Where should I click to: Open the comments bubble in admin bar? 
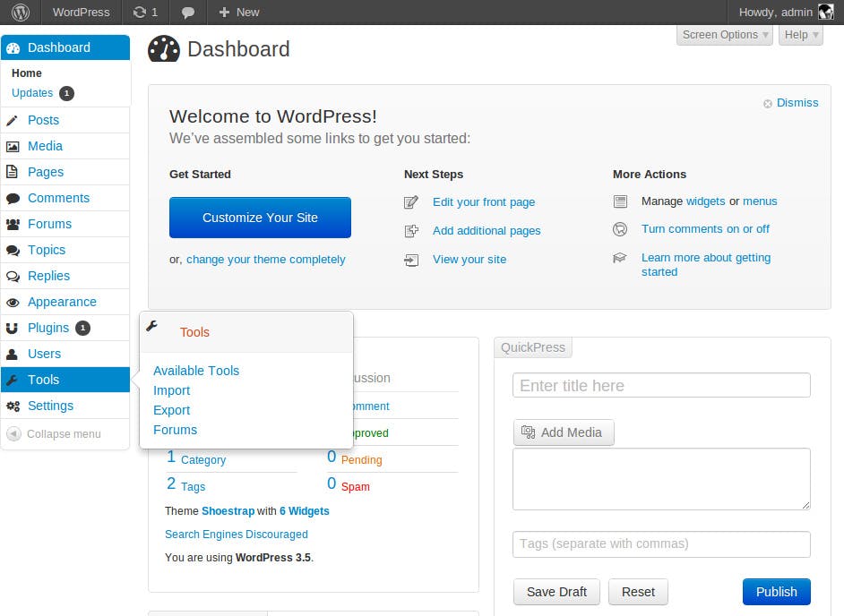(x=188, y=13)
